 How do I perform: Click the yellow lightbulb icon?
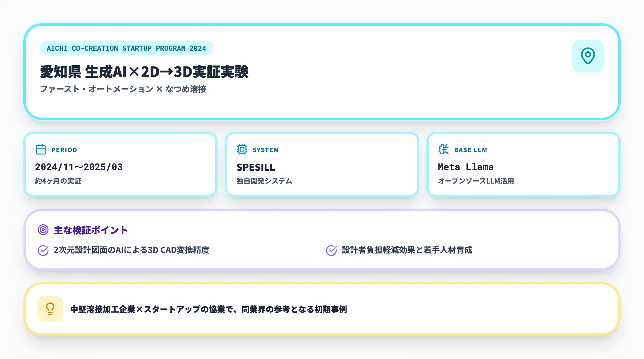(x=50, y=309)
